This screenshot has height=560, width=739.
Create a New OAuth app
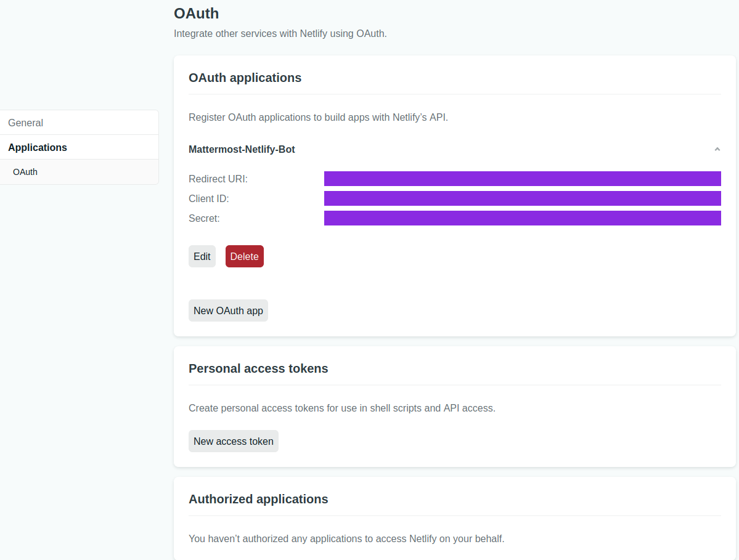[x=228, y=310]
